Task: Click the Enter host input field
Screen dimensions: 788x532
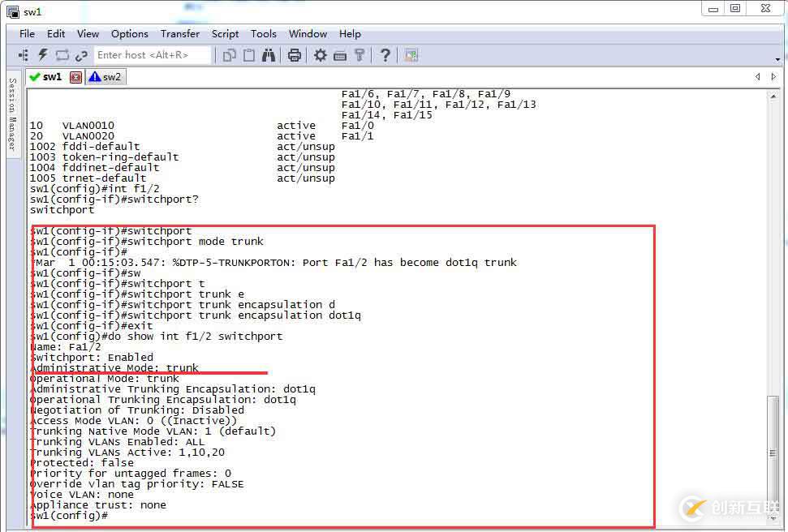Action: pyautogui.click(x=153, y=55)
